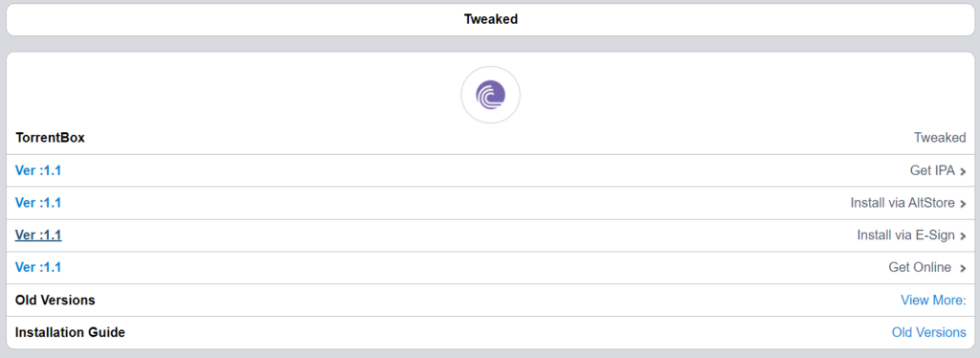Click underlined Ver :1.1 in E-Sign row

pos(38,235)
